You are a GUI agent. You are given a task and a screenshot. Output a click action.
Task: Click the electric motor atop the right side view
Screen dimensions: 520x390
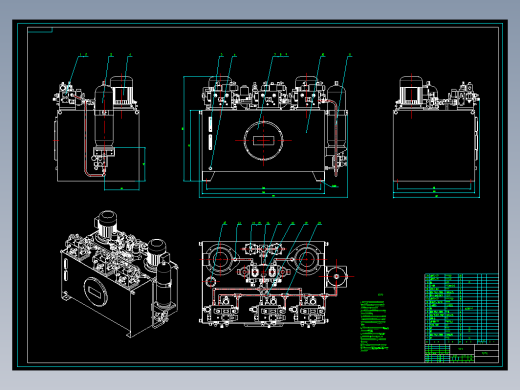411,89
